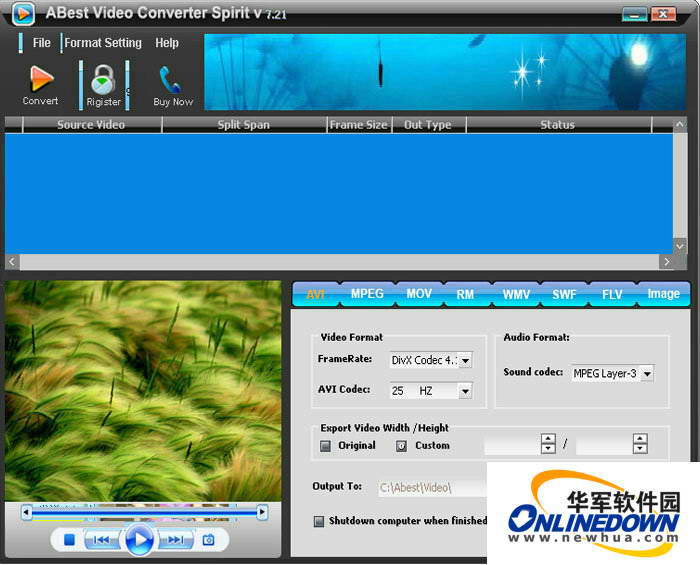Expand the DivX Codec dropdown
Viewport: 700px width, 565px height.
tap(465, 361)
